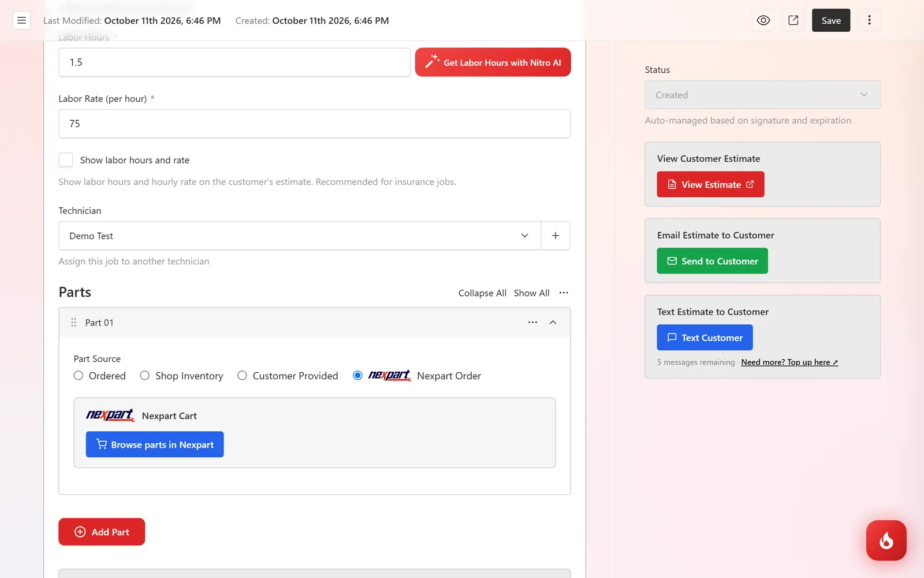
Task: Open 'Need more? Top up here' link
Action: point(789,362)
